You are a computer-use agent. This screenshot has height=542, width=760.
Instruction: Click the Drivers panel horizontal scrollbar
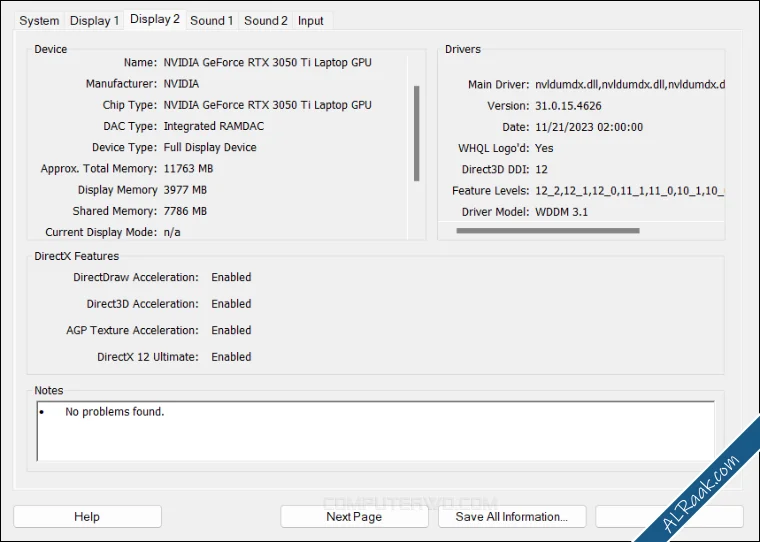coord(548,231)
